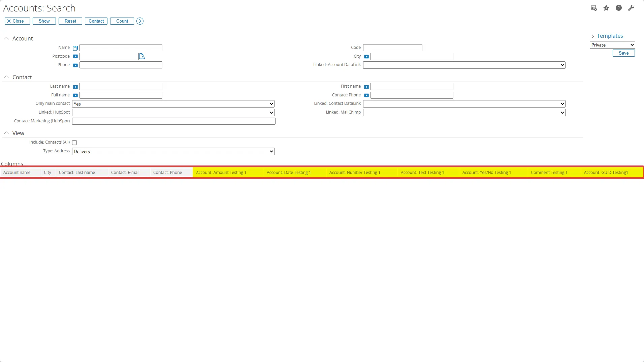The width and height of the screenshot is (644, 362).
Task: Open the Only main contact dropdown
Action: pyautogui.click(x=173, y=104)
